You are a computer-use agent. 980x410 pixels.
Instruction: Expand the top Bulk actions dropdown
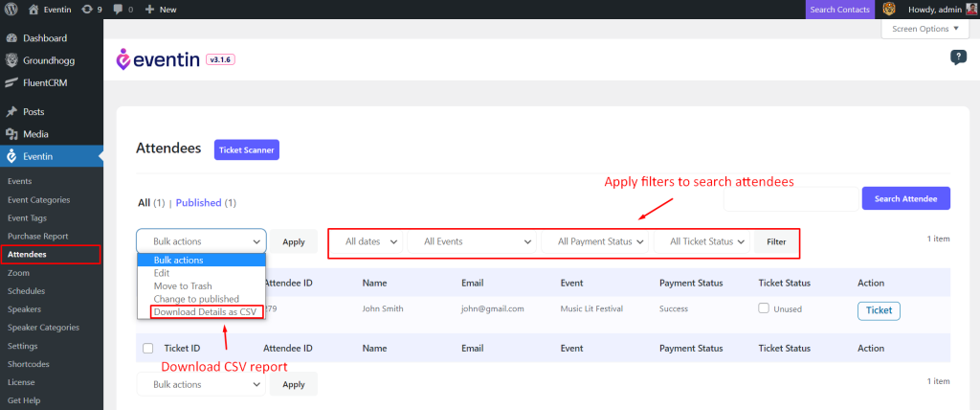tap(201, 241)
